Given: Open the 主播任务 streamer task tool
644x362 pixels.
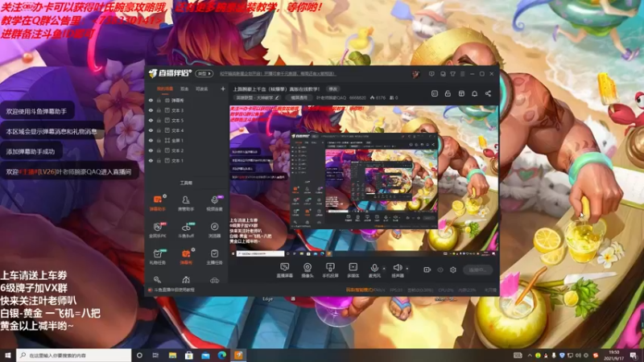Looking at the screenshot, I should 214,257.
